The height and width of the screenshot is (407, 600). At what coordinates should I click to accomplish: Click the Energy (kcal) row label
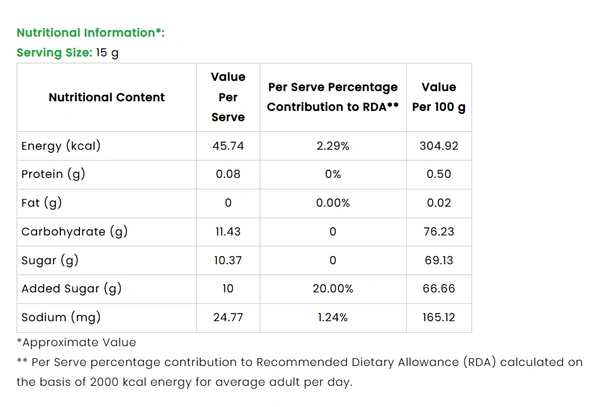61,146
